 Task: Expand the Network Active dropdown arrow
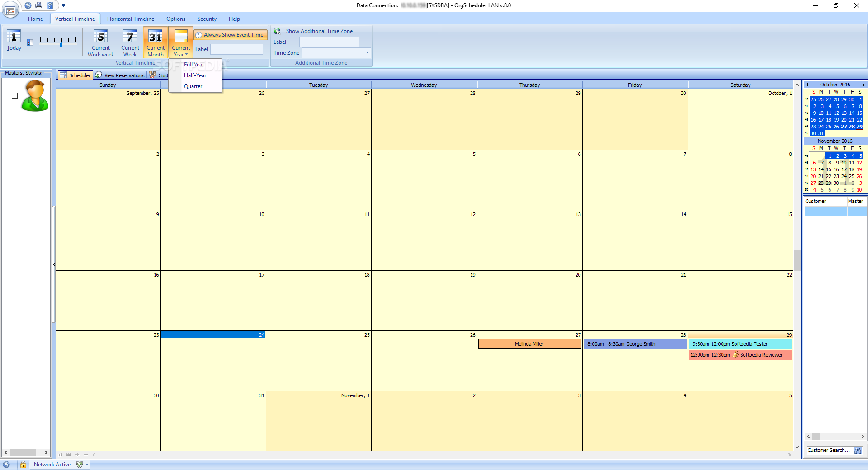coord(87,464)
